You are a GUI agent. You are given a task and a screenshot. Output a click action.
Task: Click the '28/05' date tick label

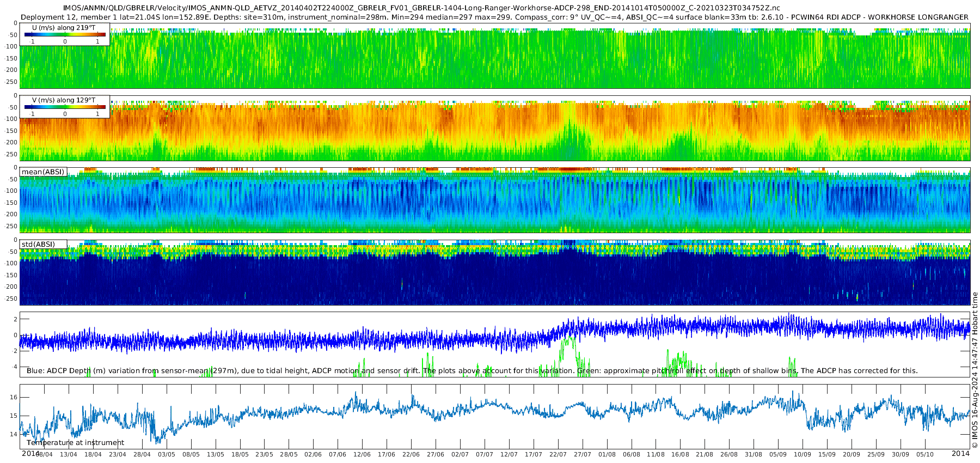click(x=289, y=454)
